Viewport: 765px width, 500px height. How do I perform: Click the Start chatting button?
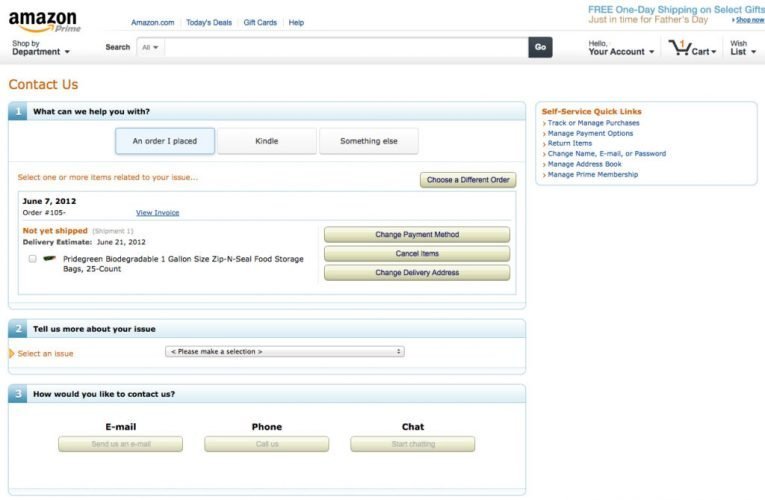413,444
